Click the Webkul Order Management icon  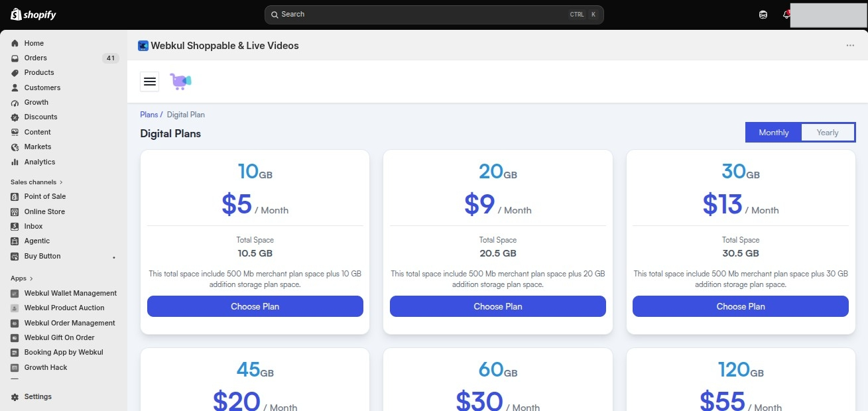point(15,323)
